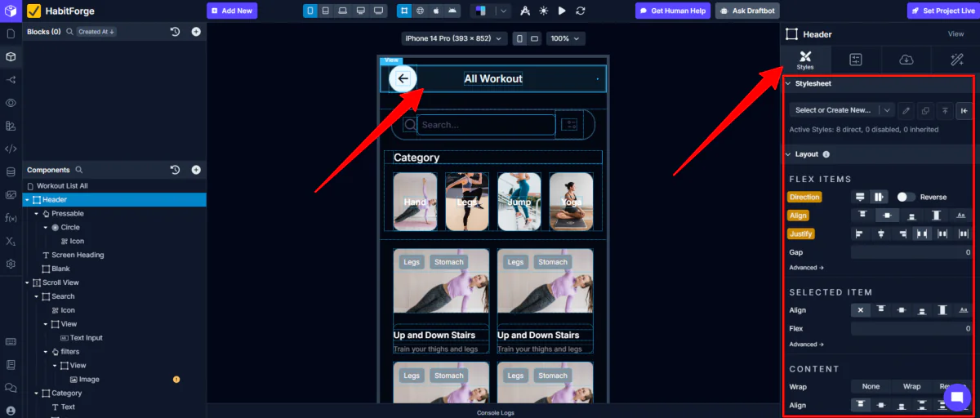
Task: Click the edit pencil icon in Stylesheet
Action: (x=906, y=110)
